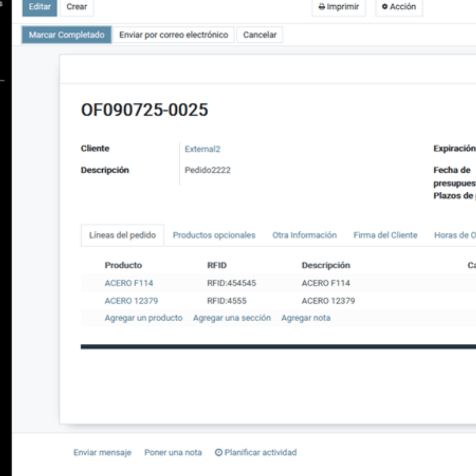Screen dimensions: 476x476
Task: Click Agregar una sección
Action: [x=232, y=318]
